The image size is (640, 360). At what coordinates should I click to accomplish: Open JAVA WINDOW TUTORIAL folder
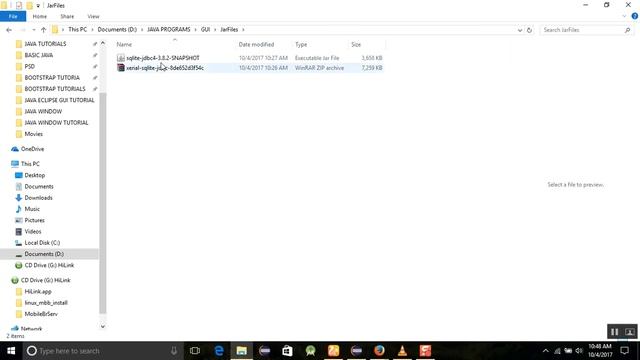click(x=56, y=122)
